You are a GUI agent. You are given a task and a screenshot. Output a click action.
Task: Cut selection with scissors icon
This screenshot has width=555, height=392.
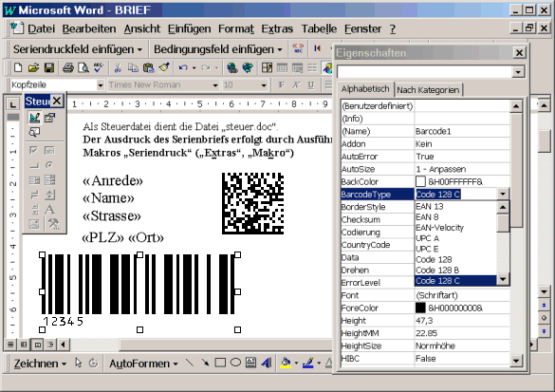point(118,67)
